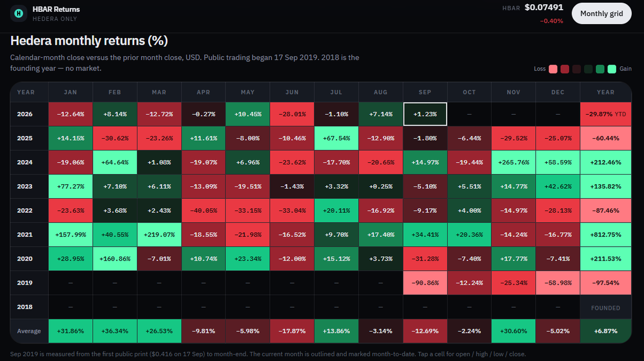The height and width of the screenshot is (361, 644).
Task: Open the 2021 September cell +34.41%
Action: pyautogui.click(x=425, y=235)
